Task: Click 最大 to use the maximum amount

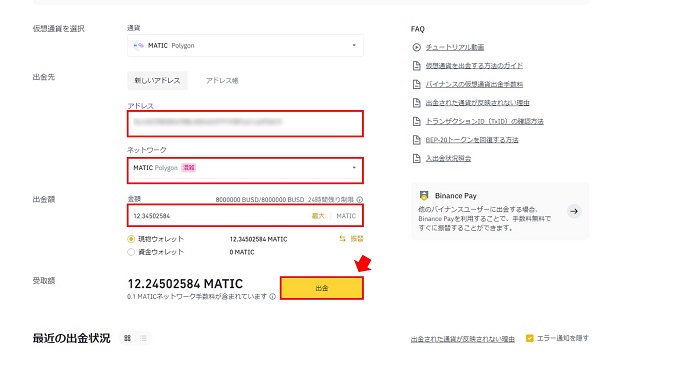Action: point(318,216)
